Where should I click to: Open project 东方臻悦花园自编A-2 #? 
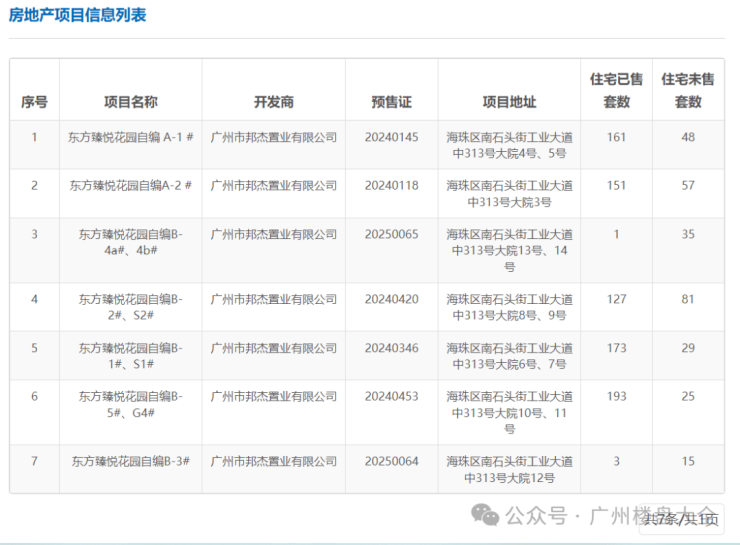click(x=130, y=186)
